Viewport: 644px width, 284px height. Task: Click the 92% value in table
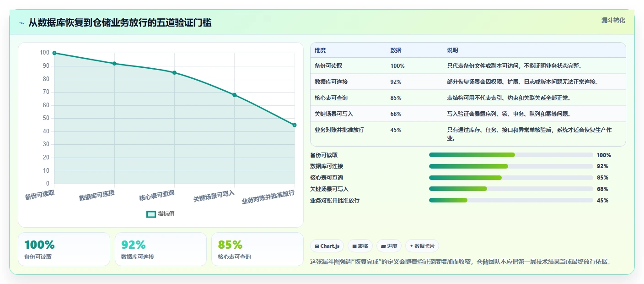click(396, 82)
